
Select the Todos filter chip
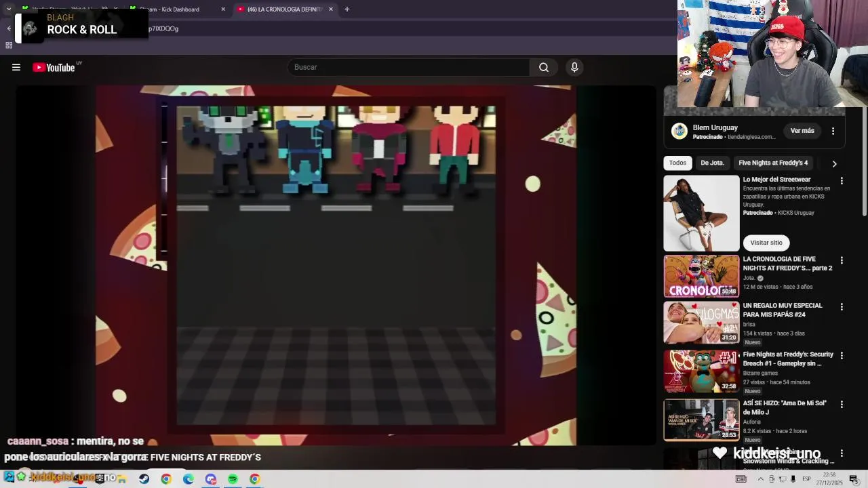(677, 163)
